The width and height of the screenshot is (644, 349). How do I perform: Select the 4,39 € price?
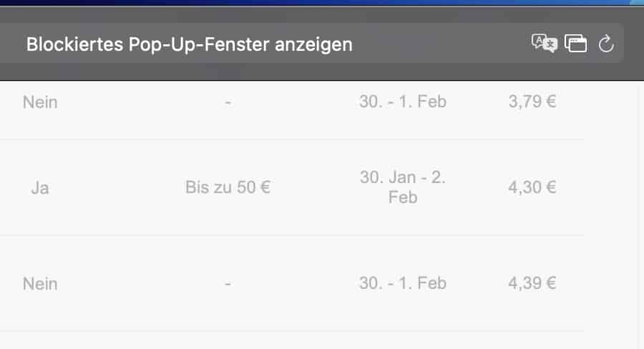532,283
